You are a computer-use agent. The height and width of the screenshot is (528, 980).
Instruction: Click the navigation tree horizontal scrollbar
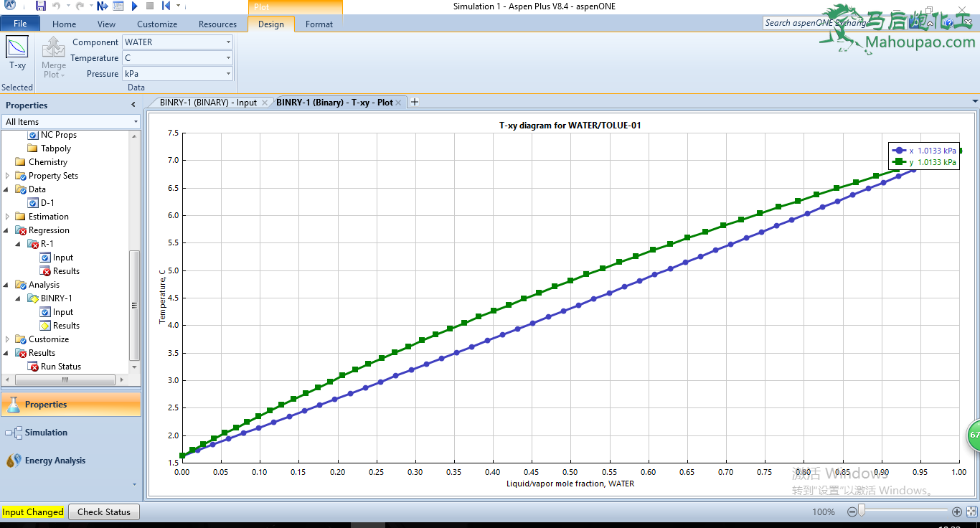(x=65, y=379)
